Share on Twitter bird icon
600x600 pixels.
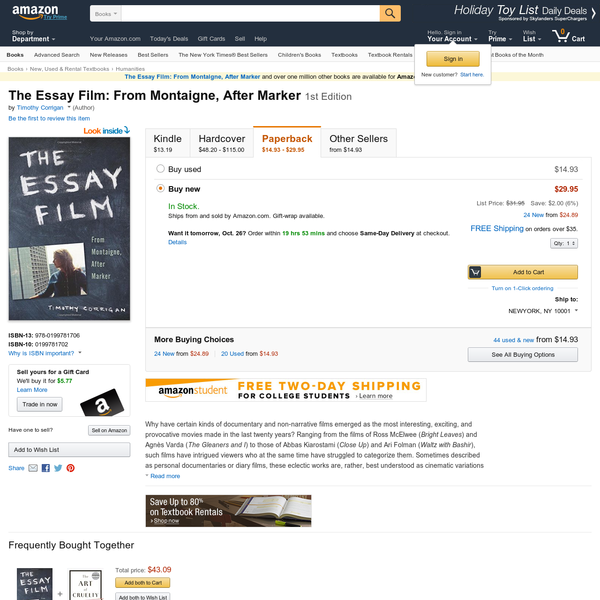click(58, 468)
